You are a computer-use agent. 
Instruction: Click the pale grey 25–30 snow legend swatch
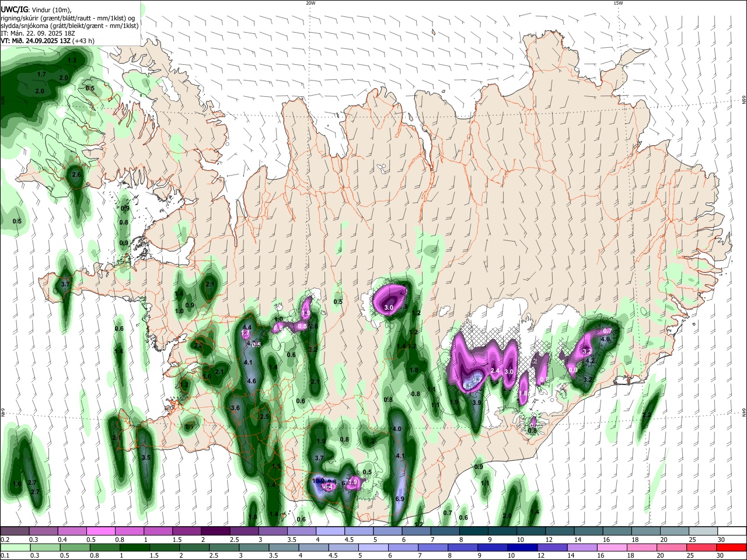click(x=704, y=531)
